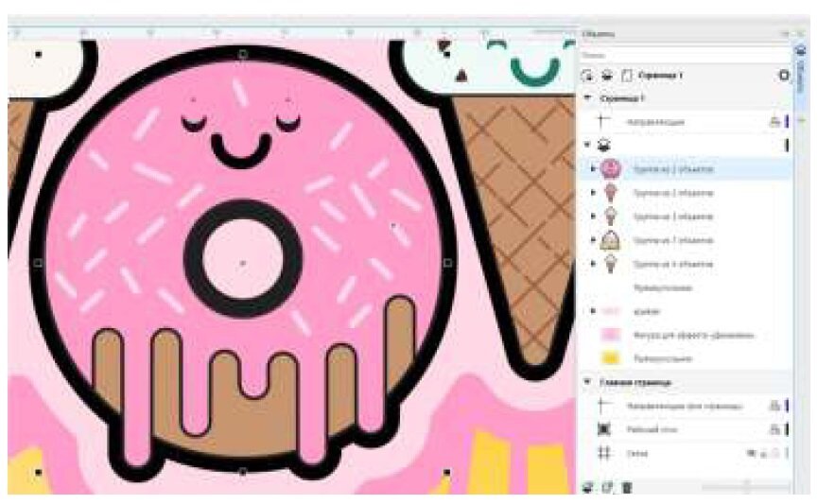Collapse the Objects docker using its header arrow
This screenshot has height=504, width=818.
[x=786, y=34]
